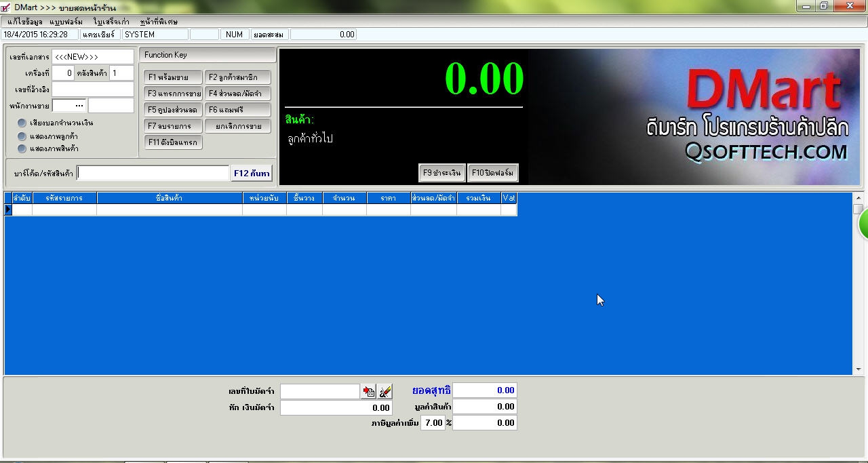Click ลูกค้าทั่วไป customer text in display
Screen dimensions: 868x463
[x=310, y=139]
